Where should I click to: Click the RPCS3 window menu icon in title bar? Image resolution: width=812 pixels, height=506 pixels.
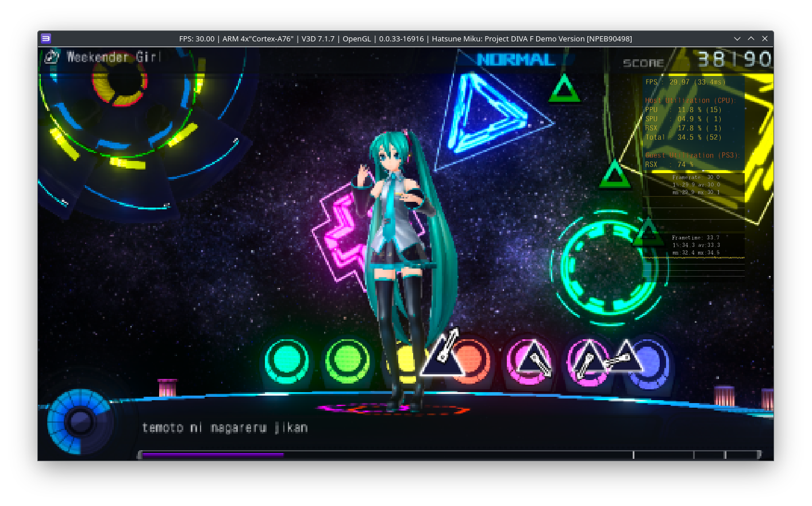(46, 39)
